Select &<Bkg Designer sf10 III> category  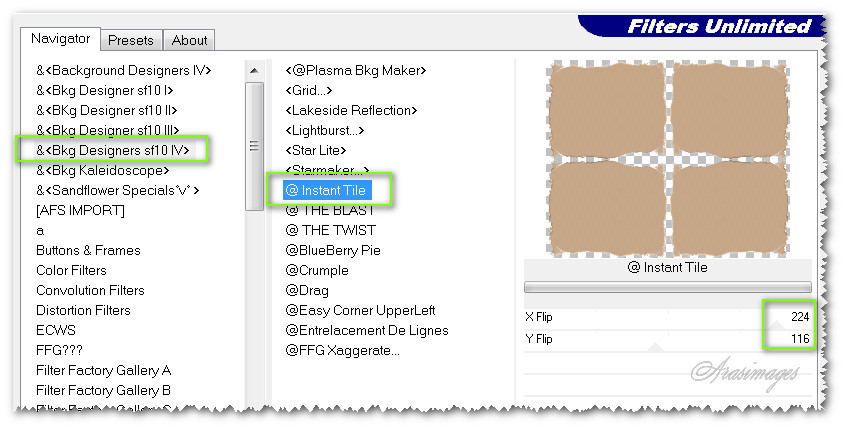point(108,130)
